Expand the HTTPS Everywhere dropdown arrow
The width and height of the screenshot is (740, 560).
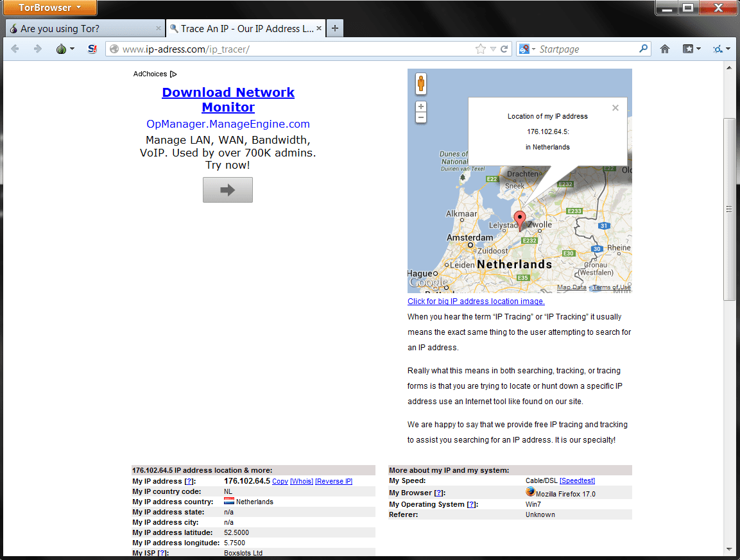(x=728, y=49)
